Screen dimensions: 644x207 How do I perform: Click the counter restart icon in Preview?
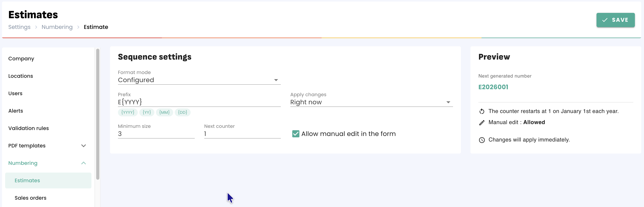pos(482,111)
